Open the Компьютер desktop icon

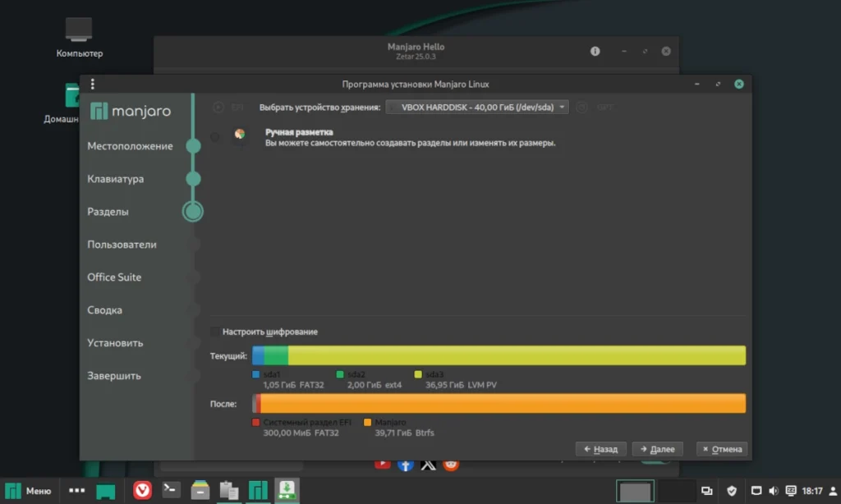[79, 37]
